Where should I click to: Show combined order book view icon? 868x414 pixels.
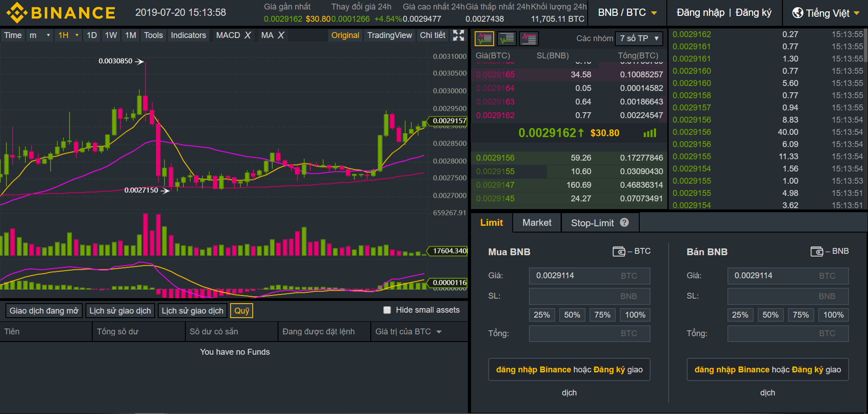(484, 39)
